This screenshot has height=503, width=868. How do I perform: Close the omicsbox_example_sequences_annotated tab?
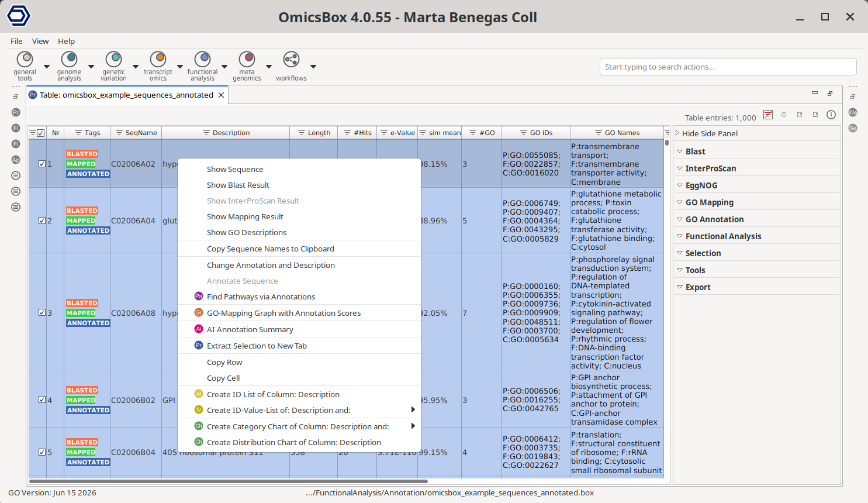[x=221, y=95]
